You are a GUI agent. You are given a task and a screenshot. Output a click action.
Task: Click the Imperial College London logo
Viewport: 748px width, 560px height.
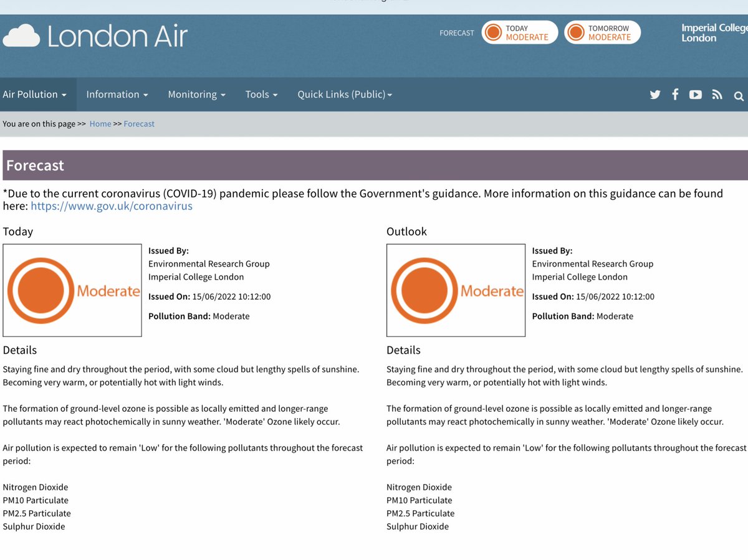click(714, 33)
